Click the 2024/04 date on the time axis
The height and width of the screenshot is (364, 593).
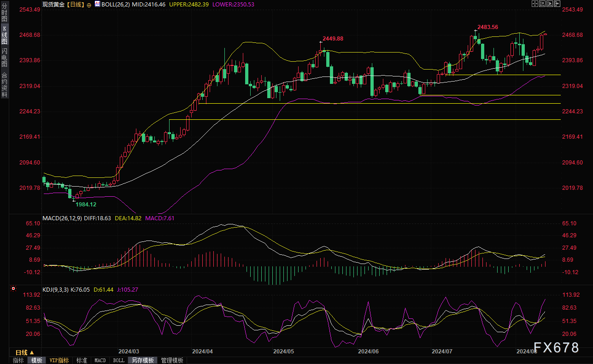point(202,352)
